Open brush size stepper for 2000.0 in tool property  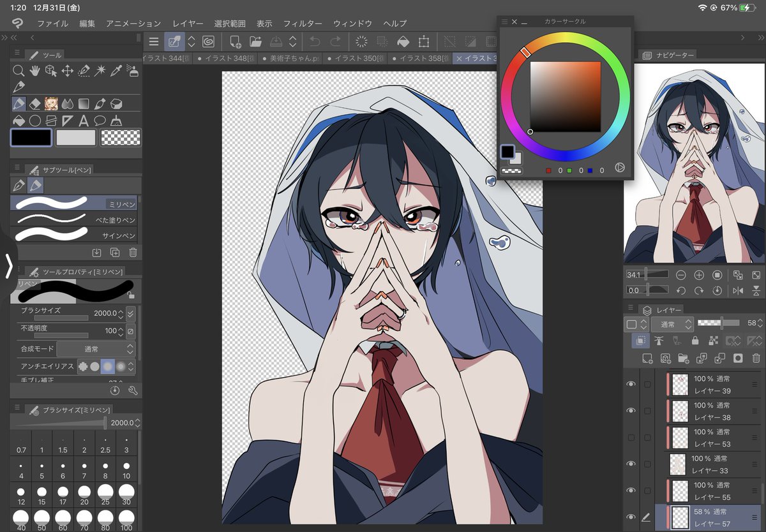(x=121, y=313)
